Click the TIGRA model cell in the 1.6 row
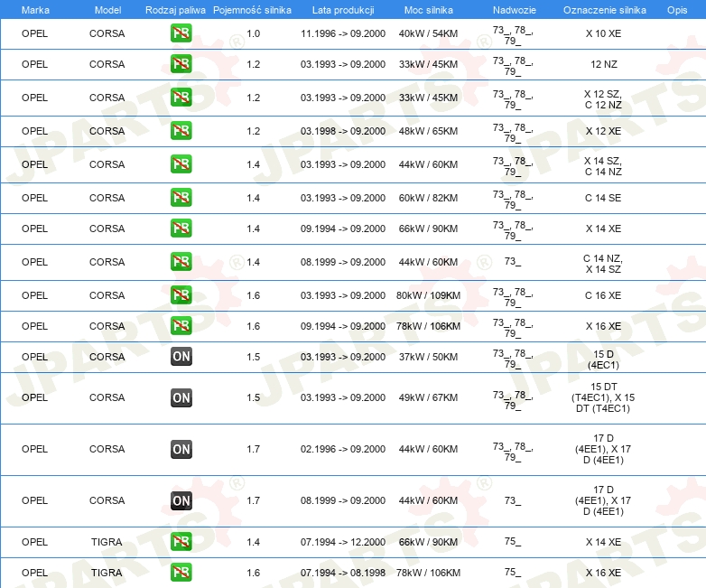Viewport: 706px width, 588px height. pos(107,573)
